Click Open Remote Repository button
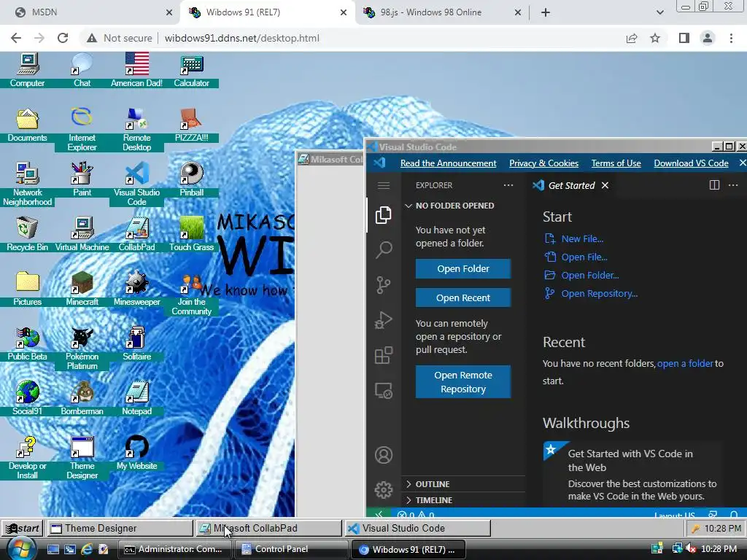Screen dimensions: 747x560 click(463, 382)
